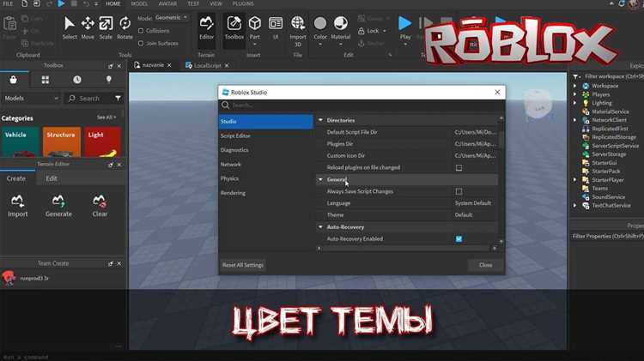Open Toolbox Creations lightbulb tab
644x361 pixels.
tap(109, 80)
